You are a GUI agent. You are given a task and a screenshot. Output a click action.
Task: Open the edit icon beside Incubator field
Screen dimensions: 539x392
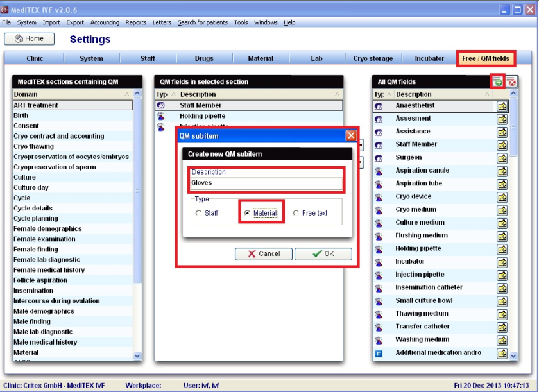[502, 262]
